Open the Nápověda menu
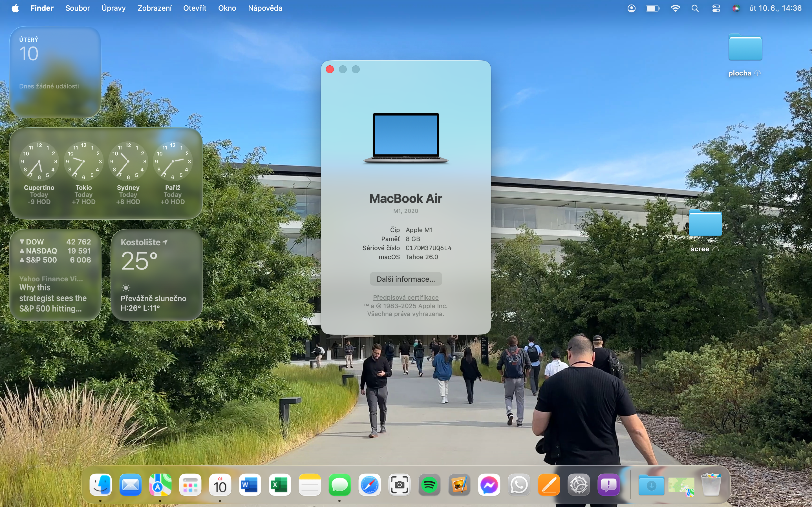812x507 pixels. click(x=265, y=8)
